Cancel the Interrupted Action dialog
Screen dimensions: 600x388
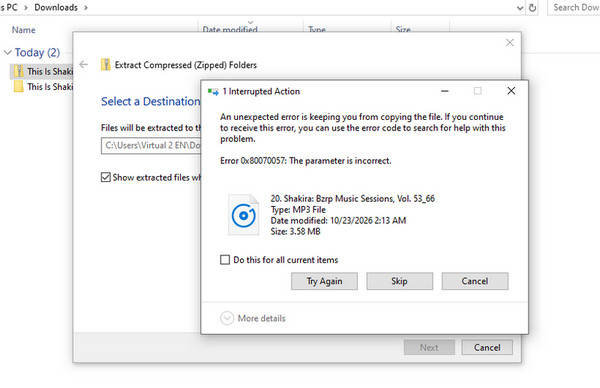475,281
